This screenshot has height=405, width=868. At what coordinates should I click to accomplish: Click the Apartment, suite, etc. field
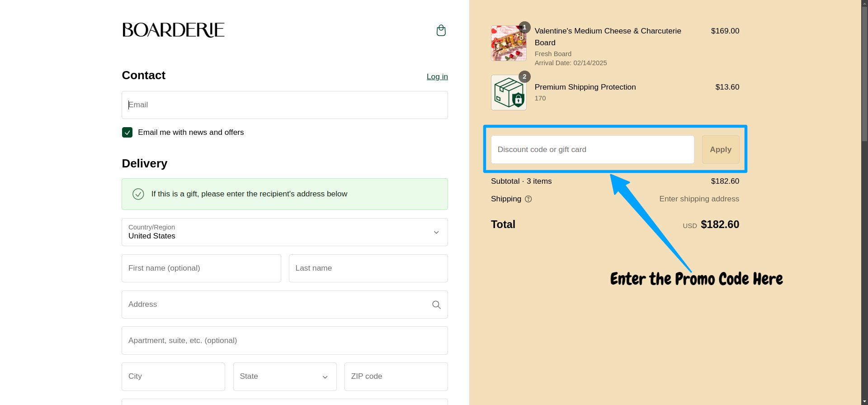(285, 341)
